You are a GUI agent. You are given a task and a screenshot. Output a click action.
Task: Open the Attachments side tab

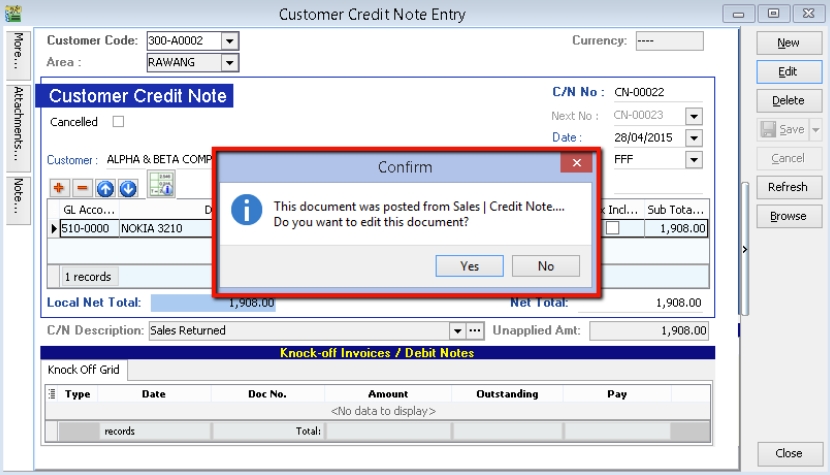[x=18, y=125]
